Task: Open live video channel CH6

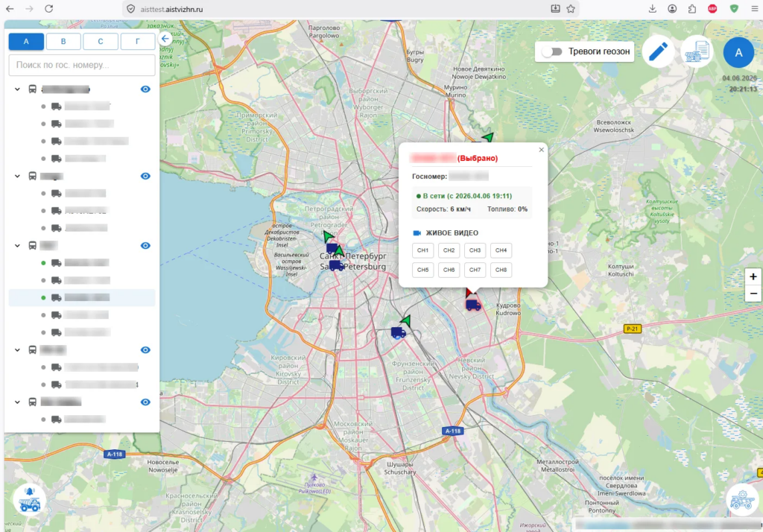Action: point(449,270)
